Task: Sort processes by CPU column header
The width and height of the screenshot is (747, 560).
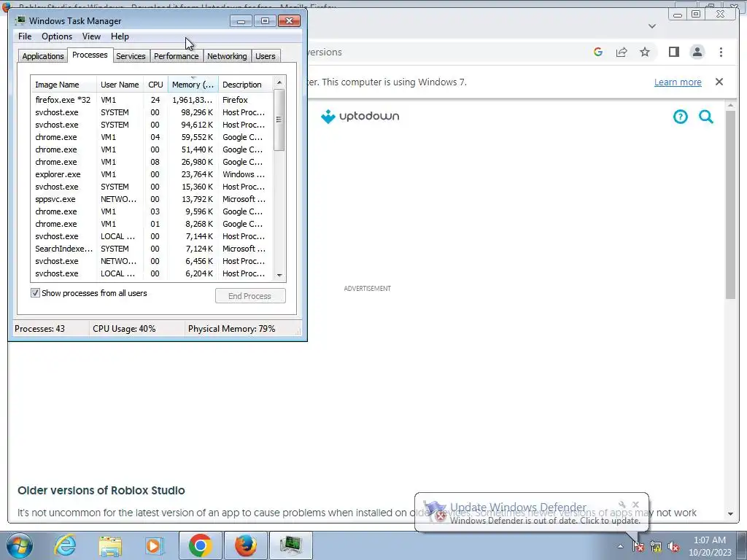Action: click(156, 85)
